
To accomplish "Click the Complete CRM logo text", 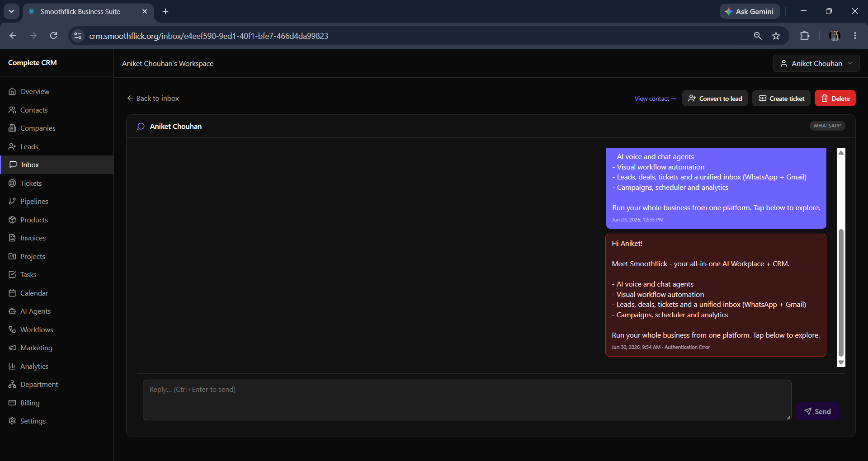I will tap(33, 62).
